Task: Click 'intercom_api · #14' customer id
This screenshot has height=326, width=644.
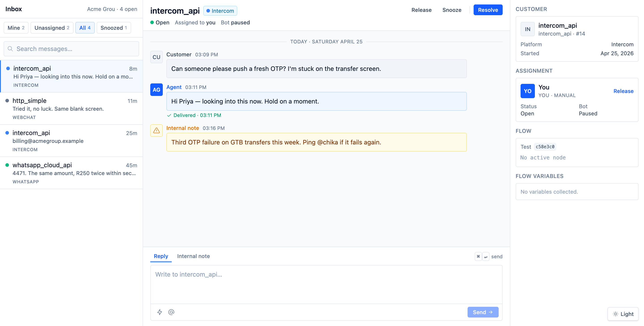Action: tap(561, 34)
